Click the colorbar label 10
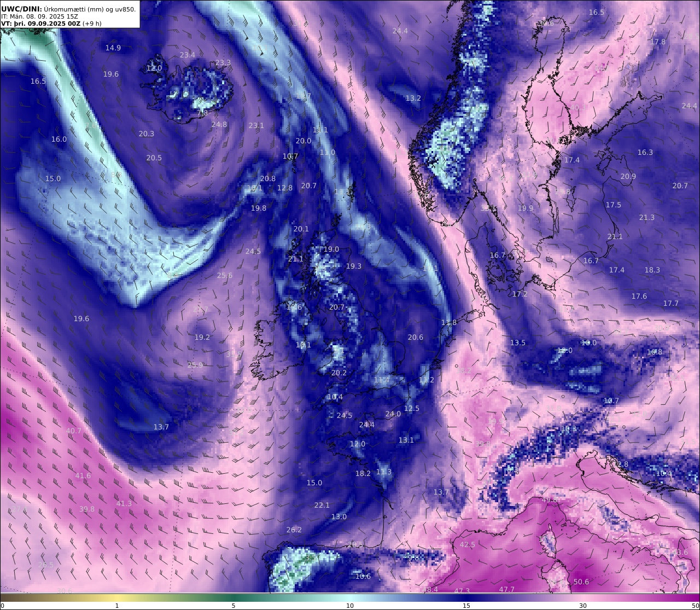The height and width of the screenshot is (610, 700). [x=350, y=606]
